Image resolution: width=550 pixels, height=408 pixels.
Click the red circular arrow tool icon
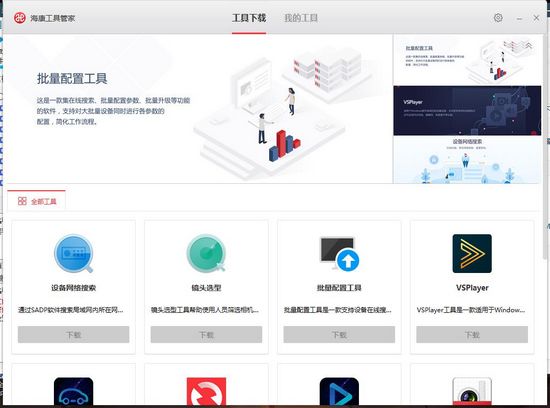click(206, 391)
